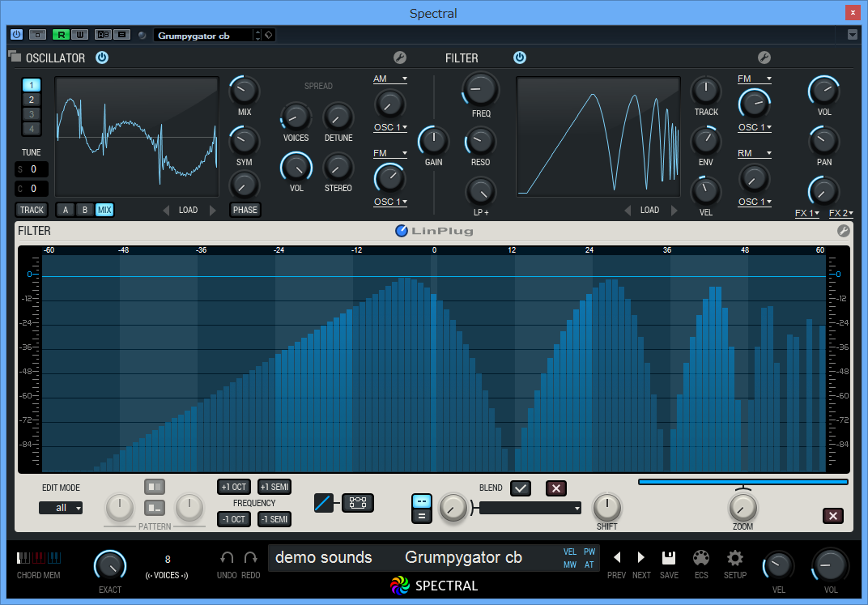Switch to waveform A
Screen dimensions: 868x605
coord(66,210)
